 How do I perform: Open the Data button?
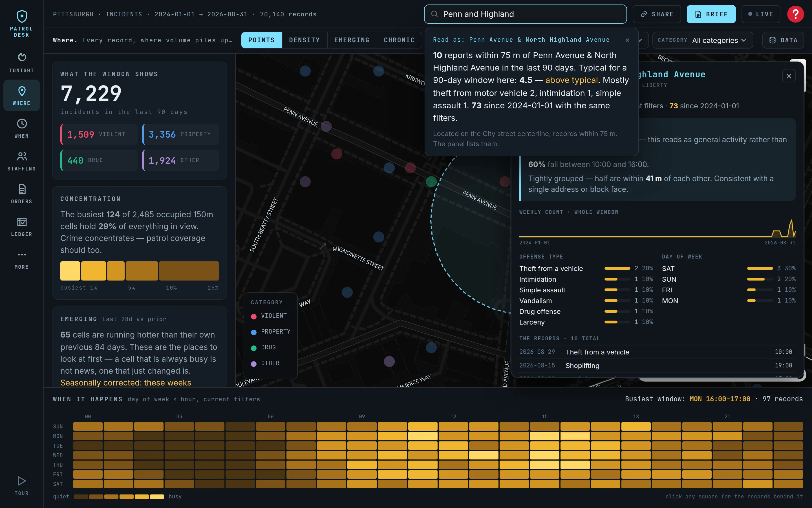(x=783, y=40)
